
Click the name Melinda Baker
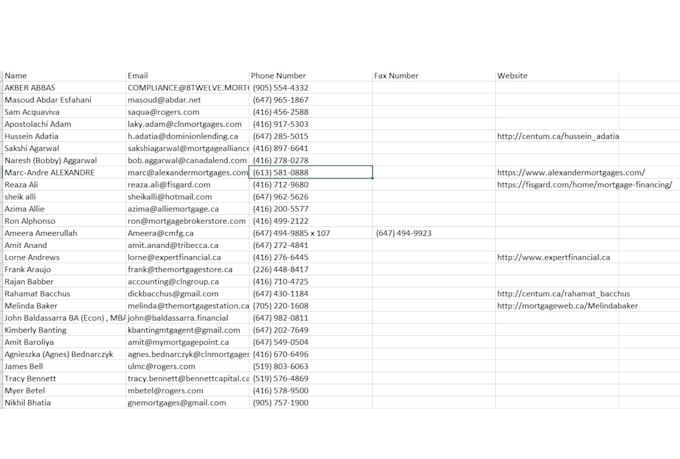pos(31,306)
